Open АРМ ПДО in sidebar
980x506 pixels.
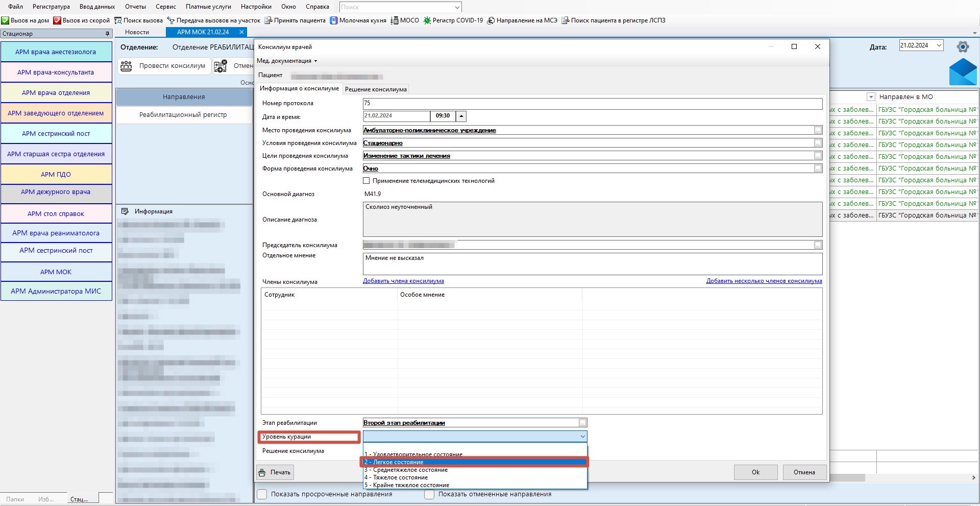(56, 174)
